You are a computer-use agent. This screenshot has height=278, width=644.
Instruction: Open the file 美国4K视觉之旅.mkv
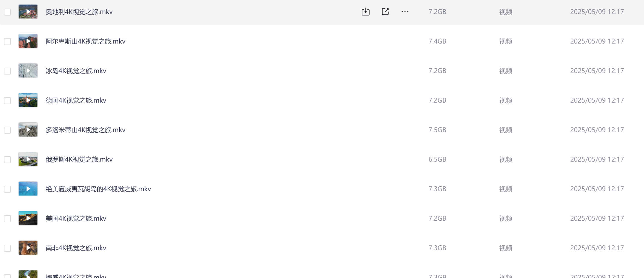tap(76, 218)
